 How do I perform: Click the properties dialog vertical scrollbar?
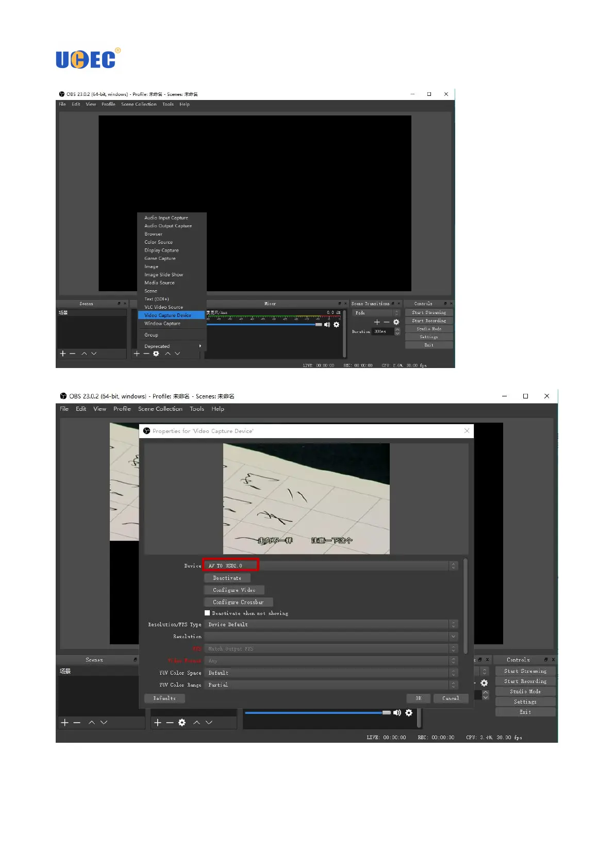(466, 606)
